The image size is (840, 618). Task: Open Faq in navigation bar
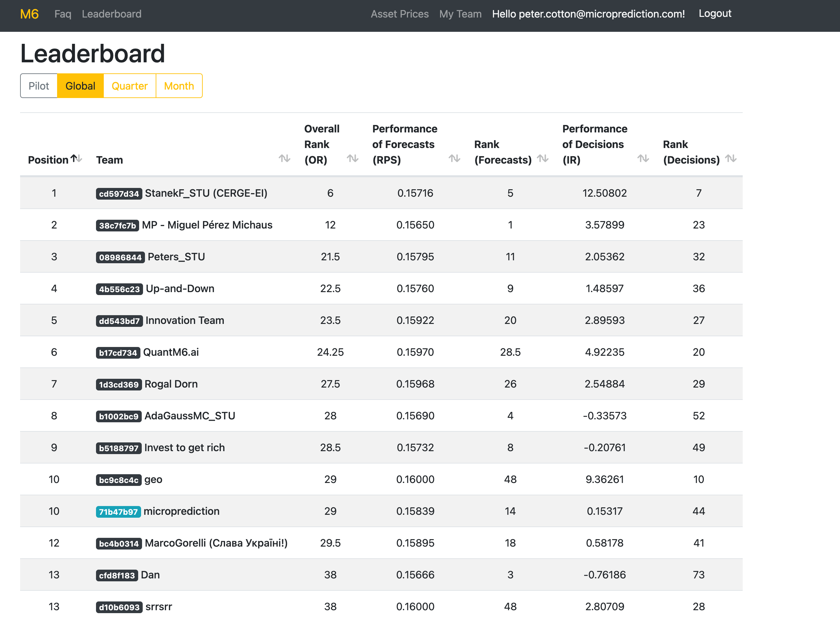tap(63, 14)
